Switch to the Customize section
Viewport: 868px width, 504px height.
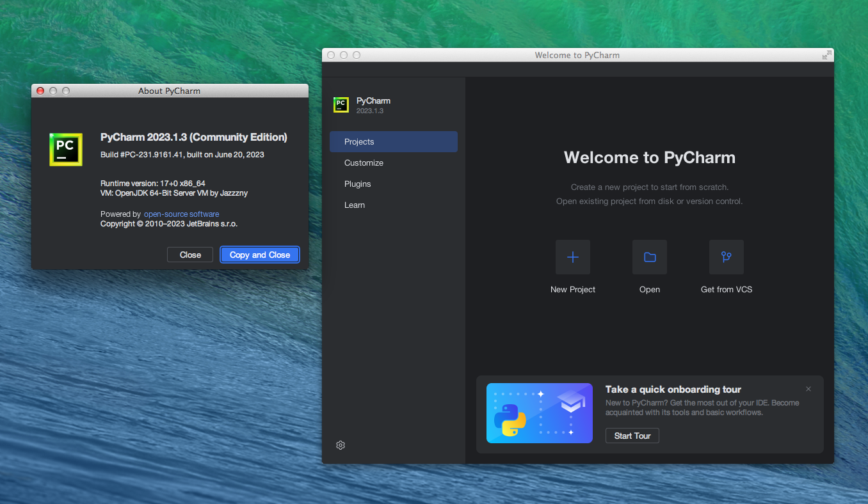[x=394, y=163]
